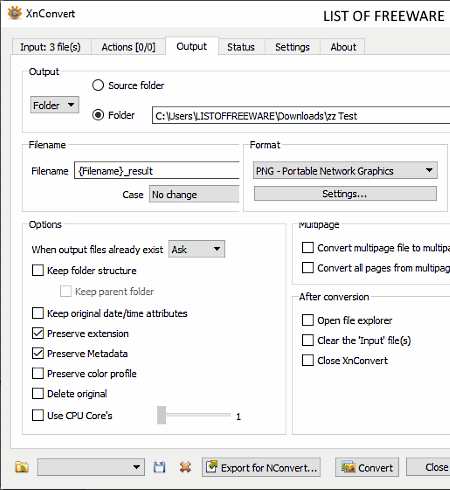Click the CPU cores slider handle

(x=161, y=415)
